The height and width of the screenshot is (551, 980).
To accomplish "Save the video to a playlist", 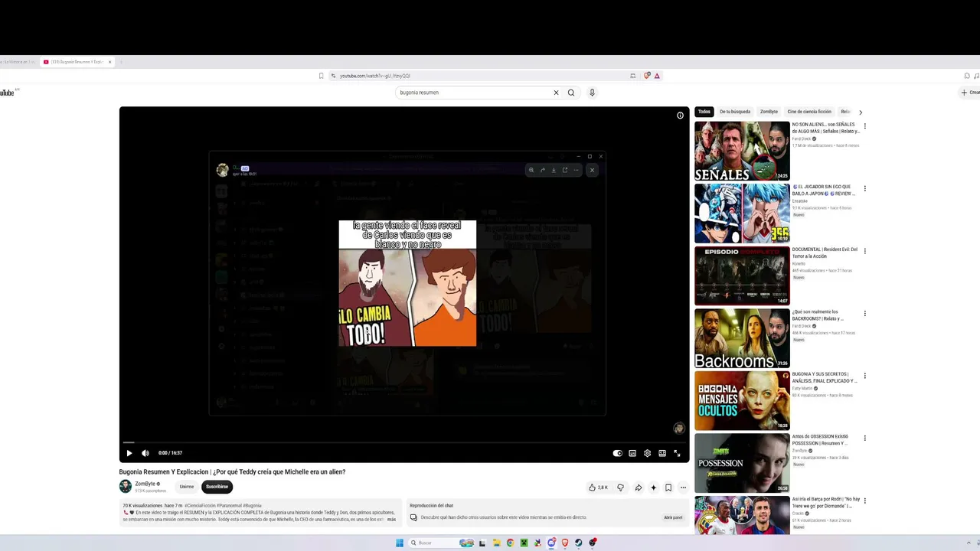I will tap(668, 487).
